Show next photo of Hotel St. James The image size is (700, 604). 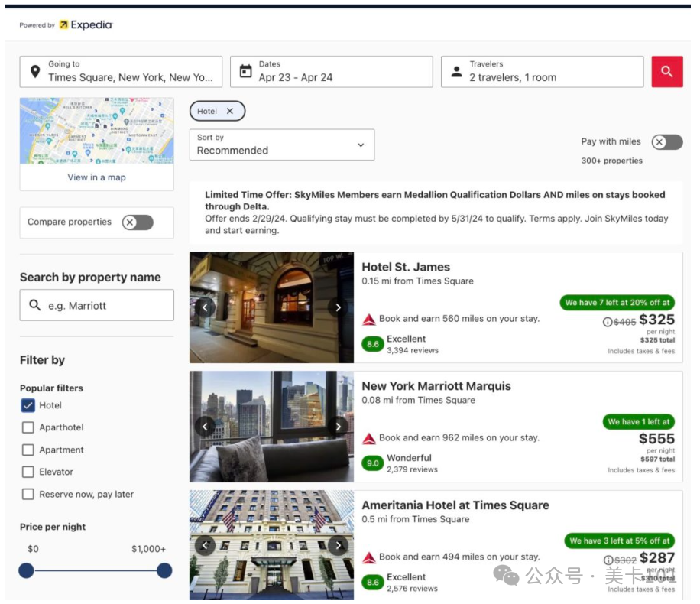click(x=338, y=307)
